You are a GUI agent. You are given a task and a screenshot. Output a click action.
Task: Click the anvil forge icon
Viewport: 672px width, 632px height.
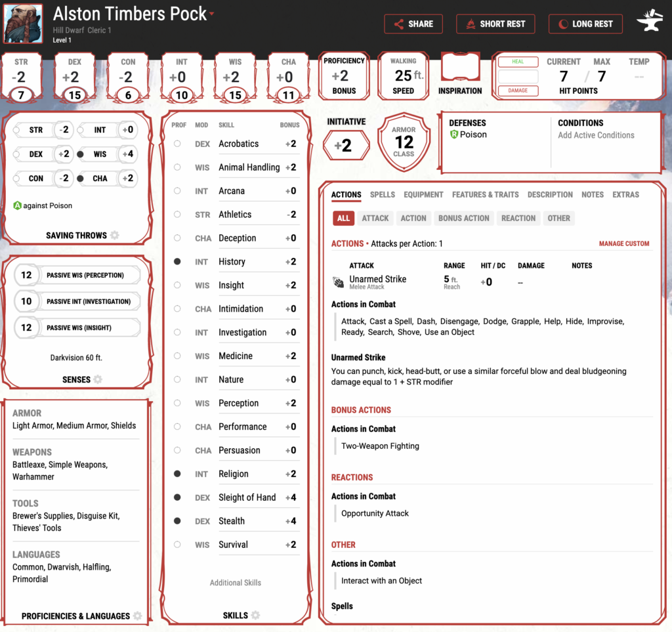[x=649, y=22]
